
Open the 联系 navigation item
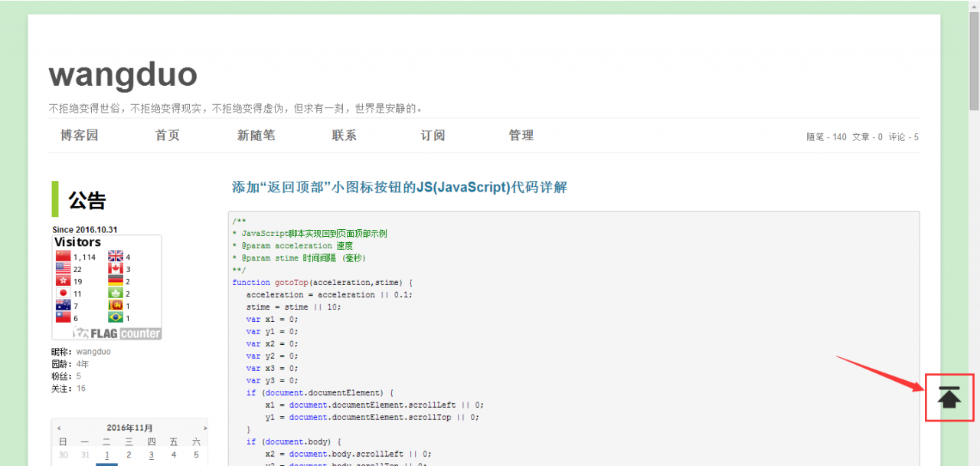point(345,136)
